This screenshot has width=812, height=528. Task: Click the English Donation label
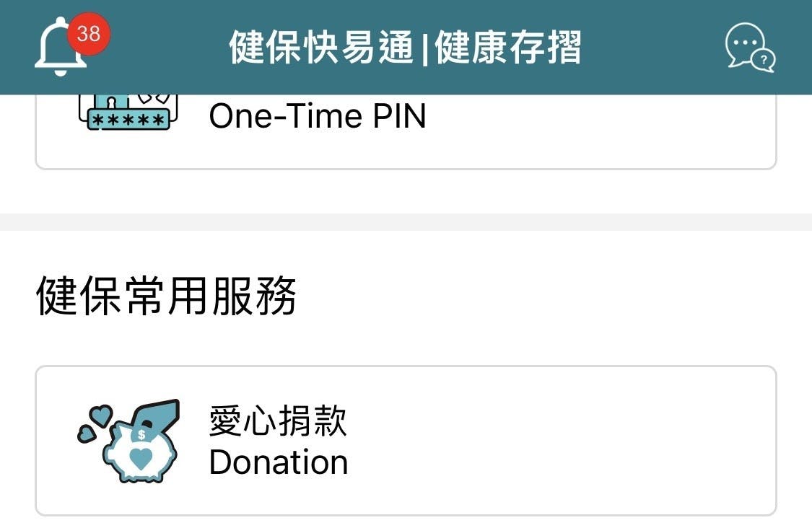(x=279, y=462)
